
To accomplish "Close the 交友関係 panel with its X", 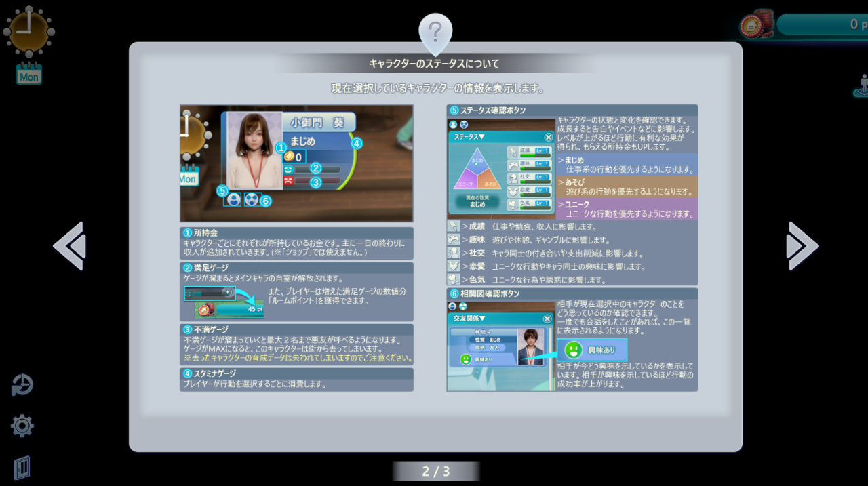I will point(547,319).
